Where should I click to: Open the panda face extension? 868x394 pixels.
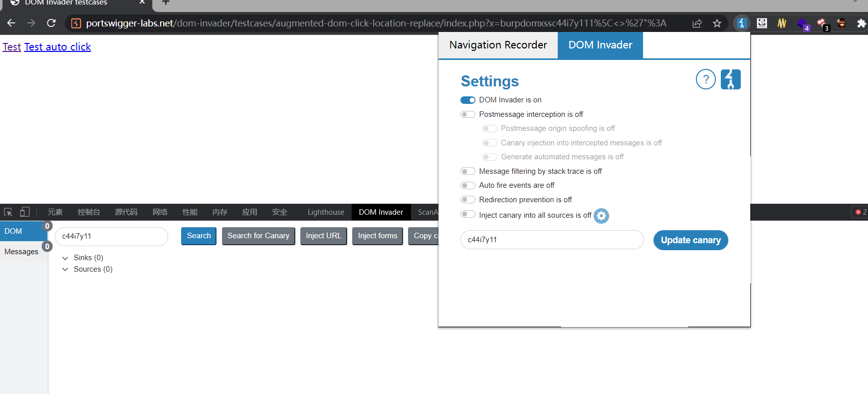[x=762, y=23]
